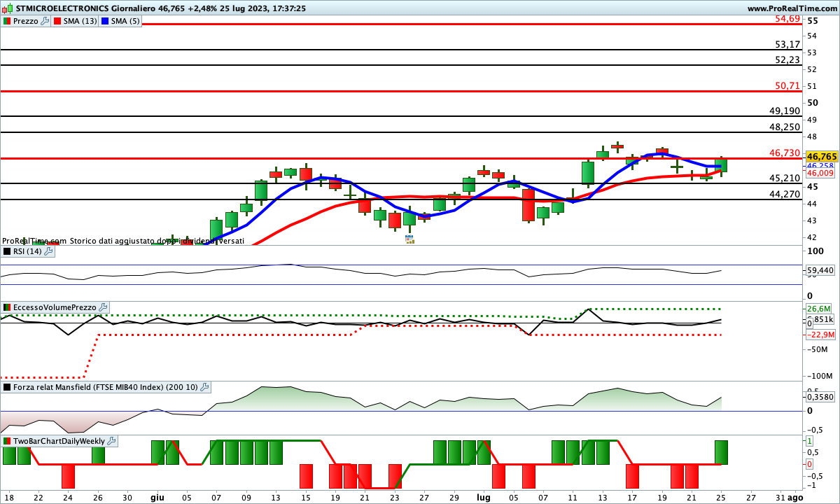Click the red 54,69 level label
Viewport: 840px width, 504px height.
point(787,18)
